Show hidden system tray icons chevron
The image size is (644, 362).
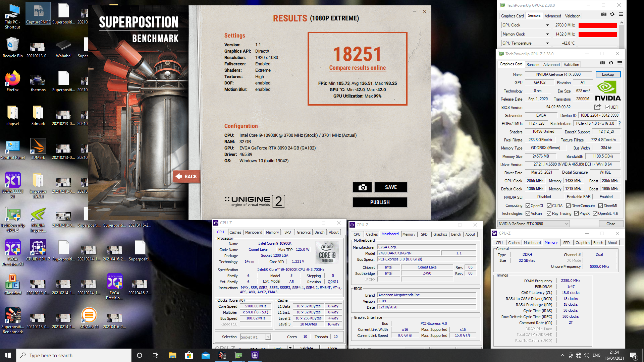562,355
